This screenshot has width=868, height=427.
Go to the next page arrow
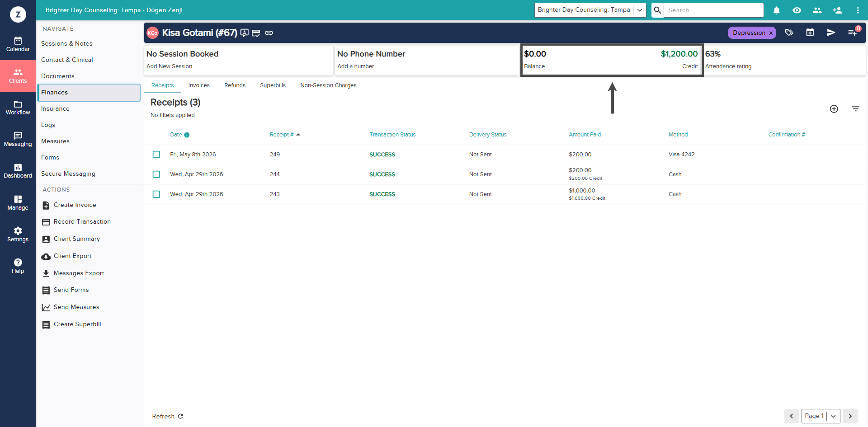[x=850, y=416]
